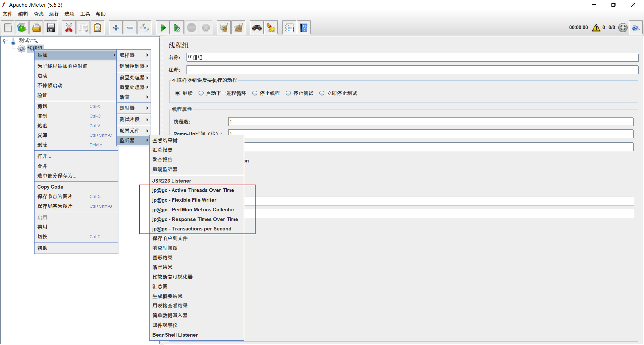Viewport: 644px width, 345px height.
Task: Open the 选项 menu
Action: click(x=69, y=14)
